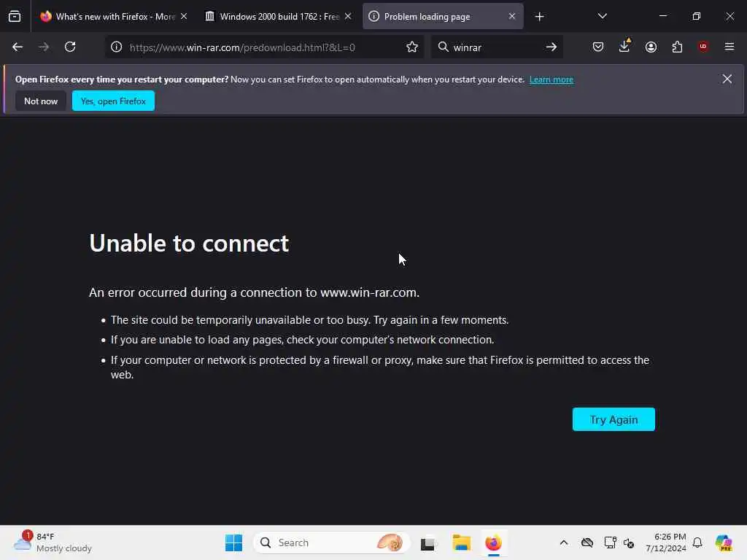Image resolution: width=747 pixels, height=560 pixels.
Task: Expand the list all tabs dropdown
Action: click(x=602, y=16)
